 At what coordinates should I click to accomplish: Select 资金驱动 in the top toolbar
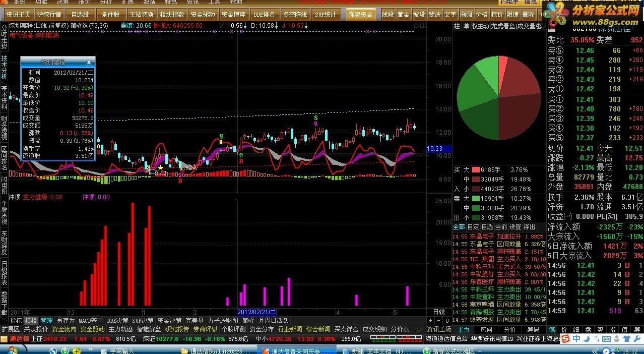coord(203,14)
